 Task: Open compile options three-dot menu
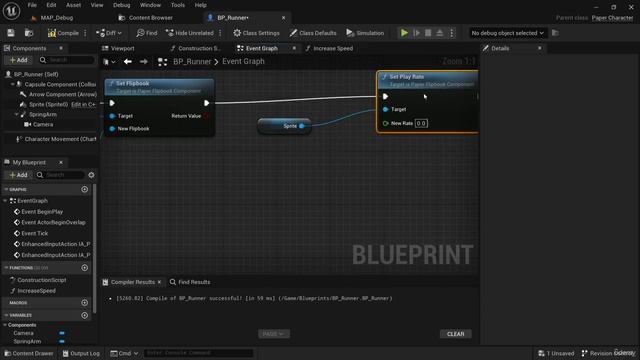pyautogui.click(x=85, y=33)
